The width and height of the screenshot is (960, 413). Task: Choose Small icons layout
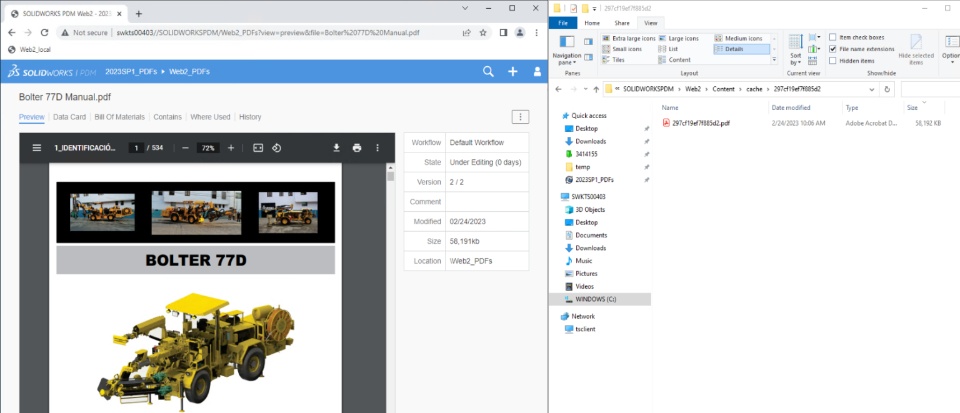pos(623,49)
